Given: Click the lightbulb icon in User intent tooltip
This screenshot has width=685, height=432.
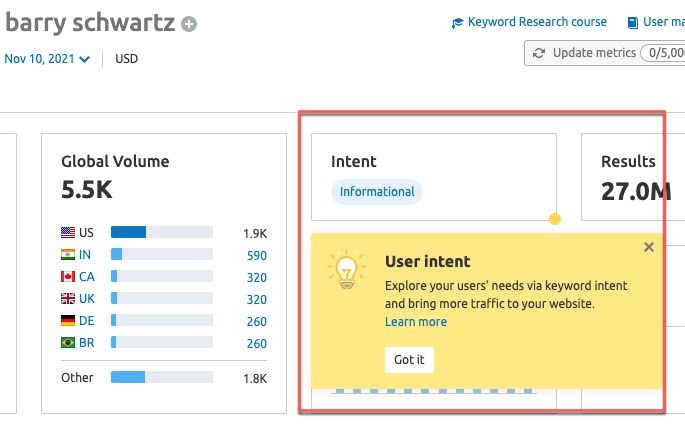Looking at the screenshot, I should [x=346, y=270].
